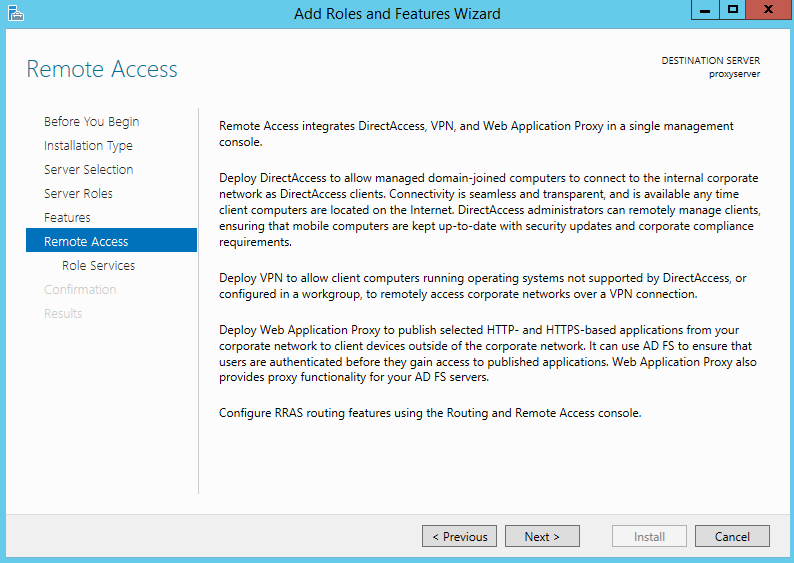Close the wizard with the X button
This screenshot has width=794, height=563.
[x=769, y=10]
